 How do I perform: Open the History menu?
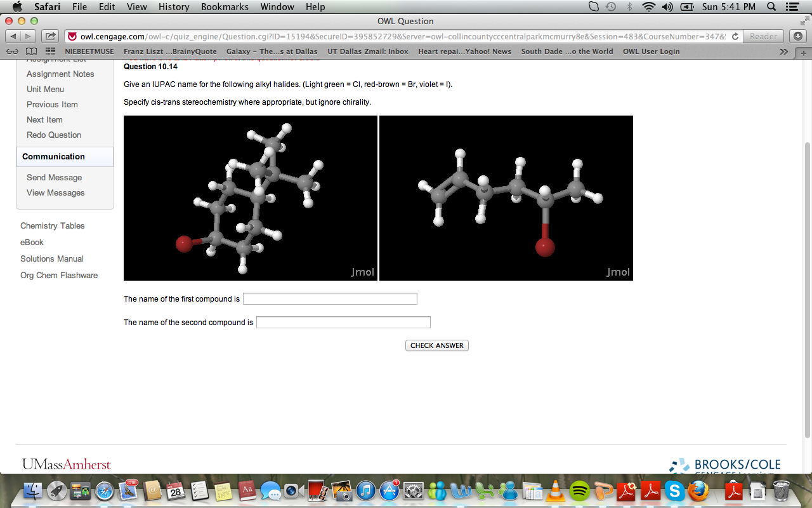click(173, 7)
